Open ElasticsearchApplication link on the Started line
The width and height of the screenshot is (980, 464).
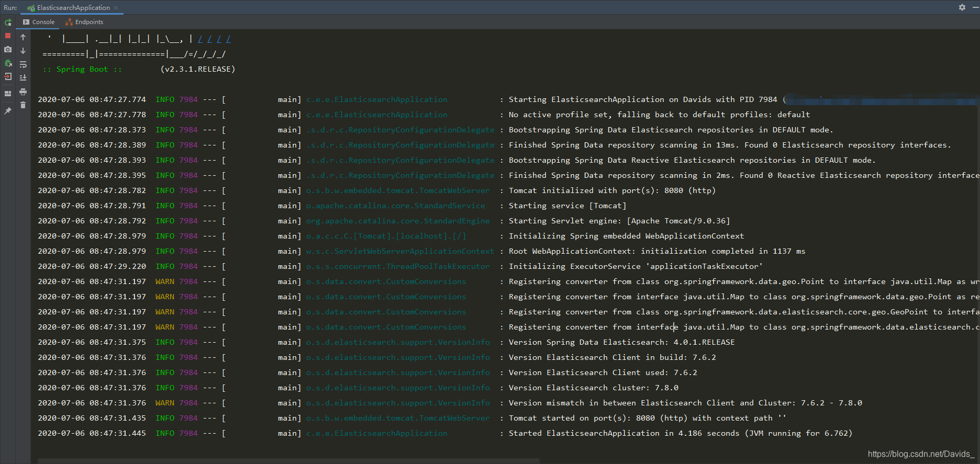tap(377, 433)
